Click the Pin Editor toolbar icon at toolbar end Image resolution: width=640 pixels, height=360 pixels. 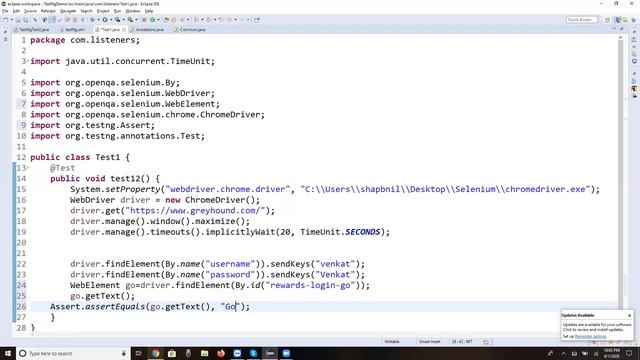(x=257, y=20)
